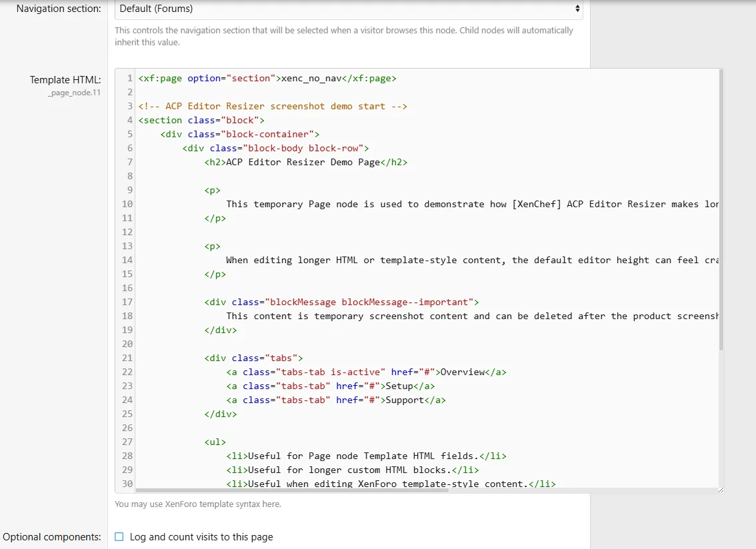
Task: Click line 'This content is temporary screenshot'
Action: coord(472,316)
